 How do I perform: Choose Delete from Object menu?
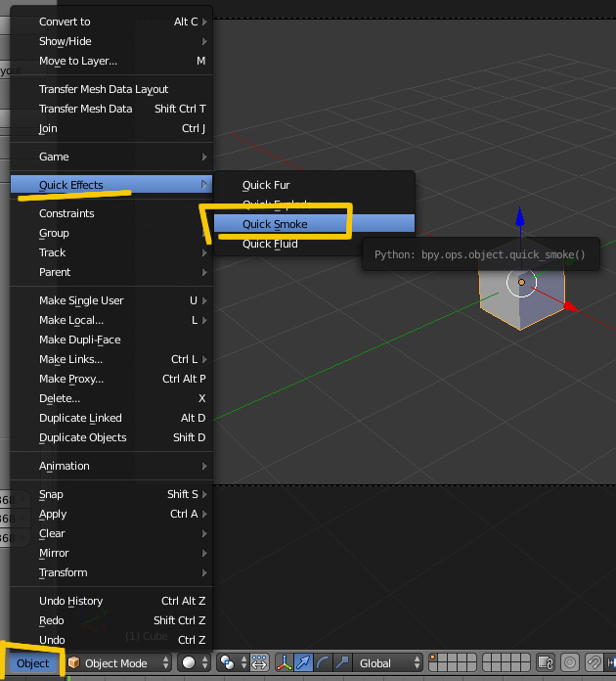point(111,398)
